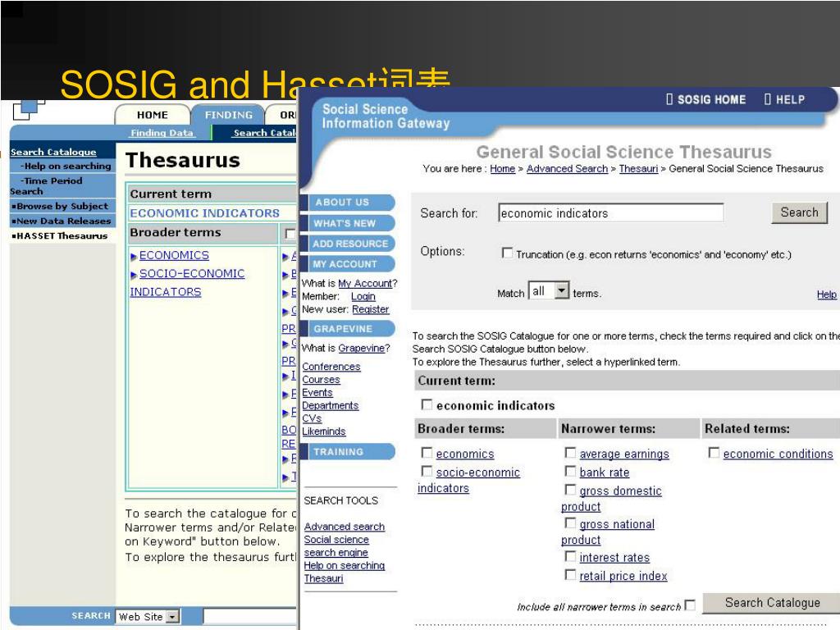Image resolution: width=840 pixels, height=630 pixels.
Task: Open the Likeminds link
Action: (323, 431)
